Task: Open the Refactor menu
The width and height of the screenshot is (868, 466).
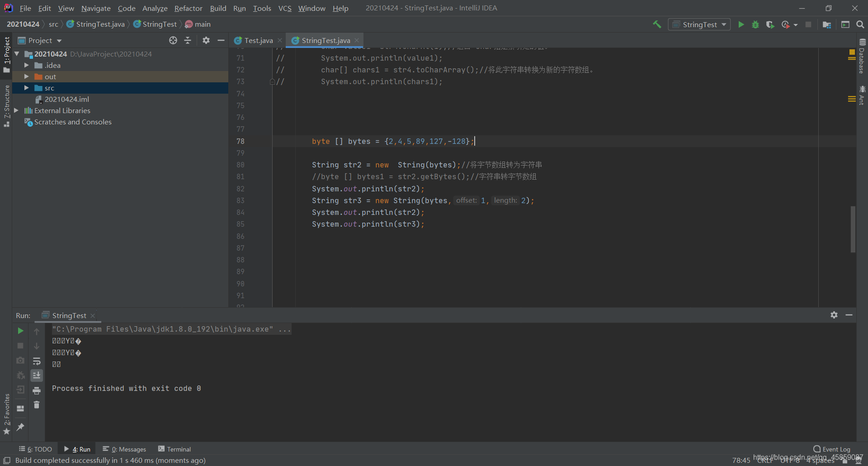Action: coord(188,8)
